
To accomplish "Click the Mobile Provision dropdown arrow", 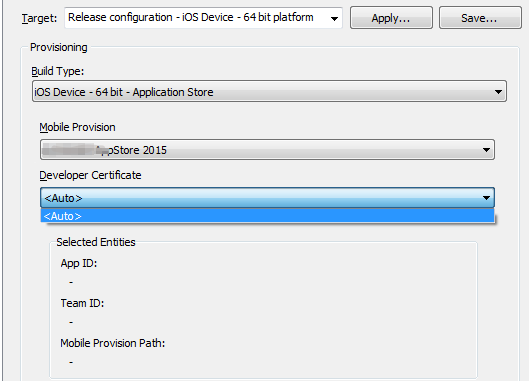I will point(486,150).
